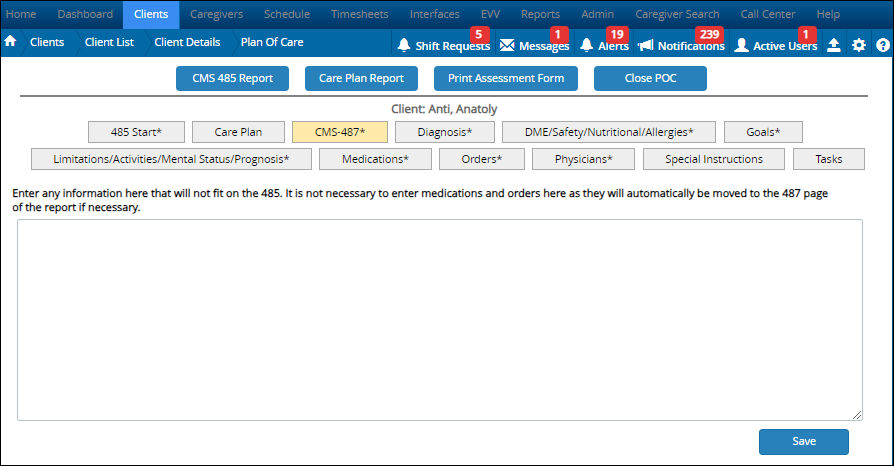The width and height of the screenshot is (894, 466).
Task: Select the CMS-487 tab
Action: (340, 132)
